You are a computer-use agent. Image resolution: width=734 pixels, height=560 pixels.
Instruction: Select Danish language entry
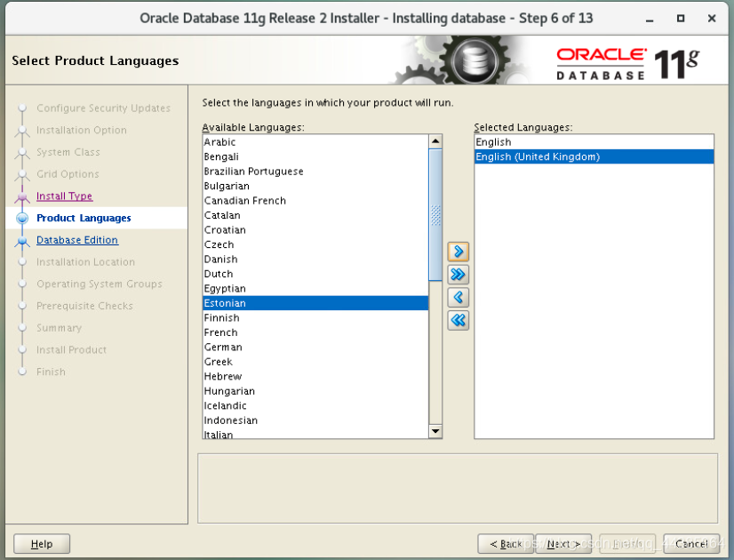pos(315,259)
